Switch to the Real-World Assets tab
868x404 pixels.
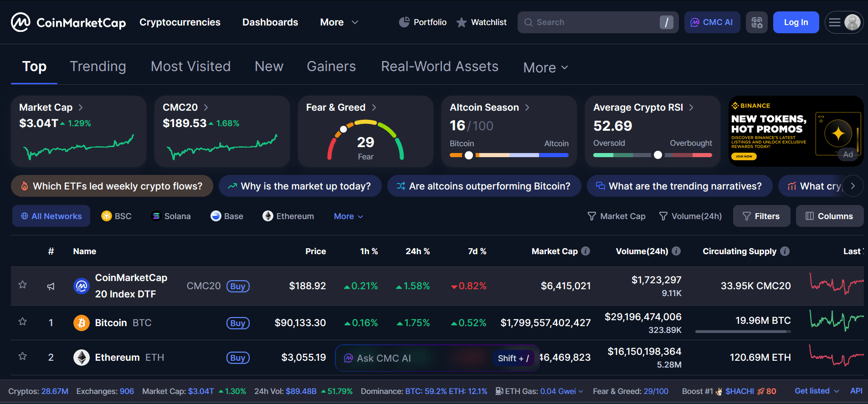click(440, 66)
